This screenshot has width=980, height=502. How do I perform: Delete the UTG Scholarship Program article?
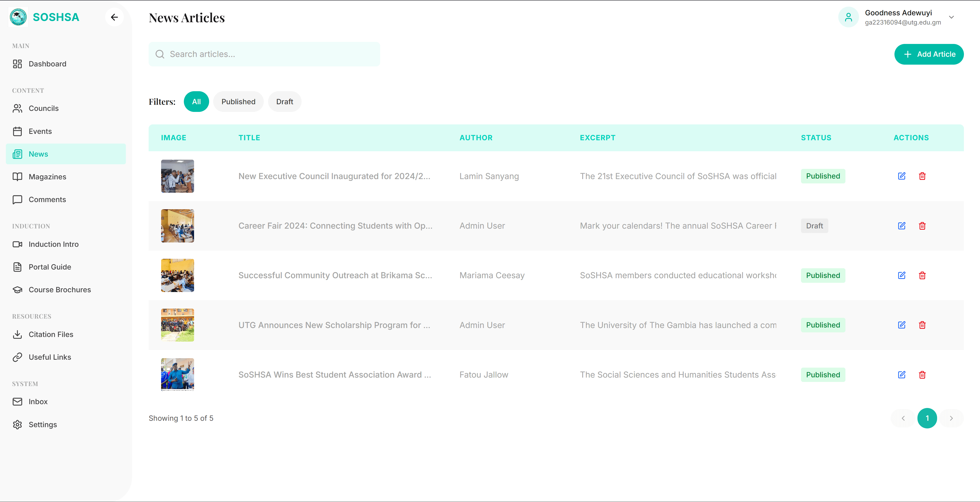[922, 325]
